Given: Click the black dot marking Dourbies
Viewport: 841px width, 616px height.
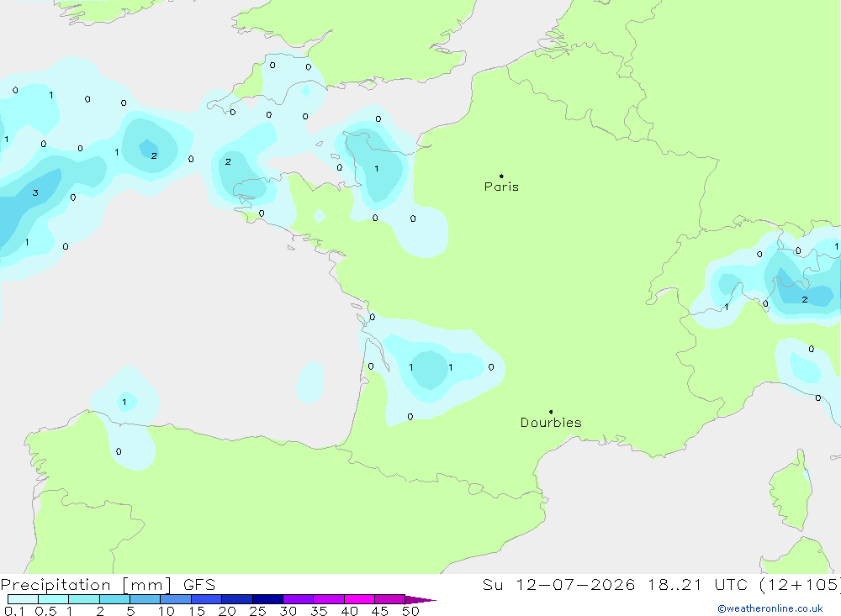Looking at the screenshot, I should pyautogui.click(x=551, y=412).
